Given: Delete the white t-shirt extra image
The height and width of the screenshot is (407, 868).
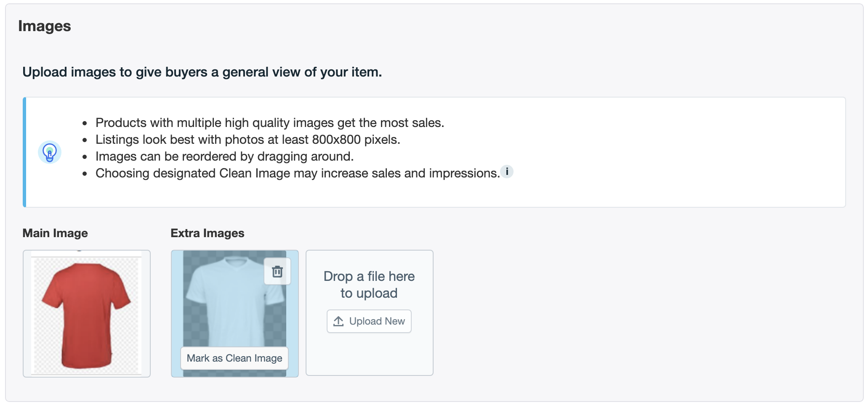Looking at the screenshot, I should (x=277, y=272).
